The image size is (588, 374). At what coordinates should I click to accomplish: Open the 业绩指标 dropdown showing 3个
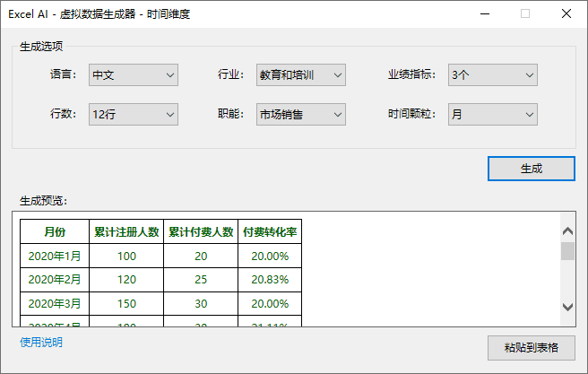click(x=492, y=75)
